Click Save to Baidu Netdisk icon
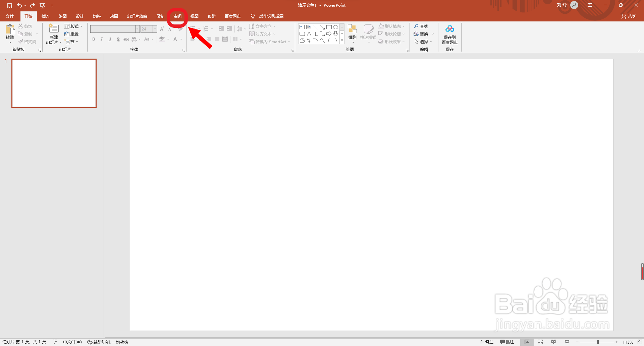The width and height of the screenshot is (644, 346). click(x=450, y=29)
